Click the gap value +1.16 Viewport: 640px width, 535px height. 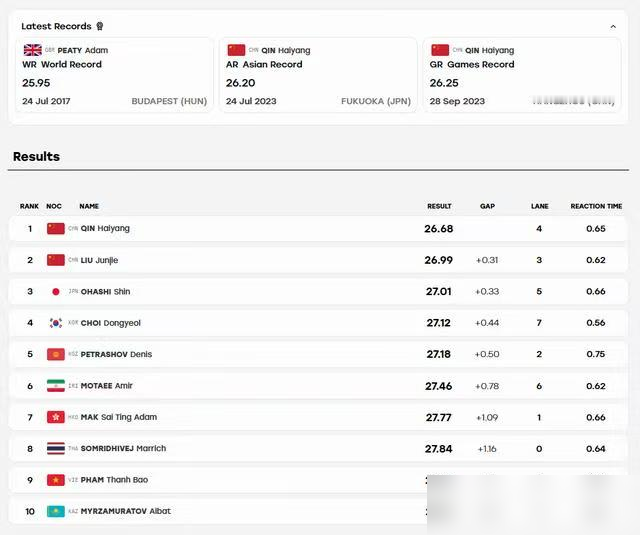tap(487, 449)
